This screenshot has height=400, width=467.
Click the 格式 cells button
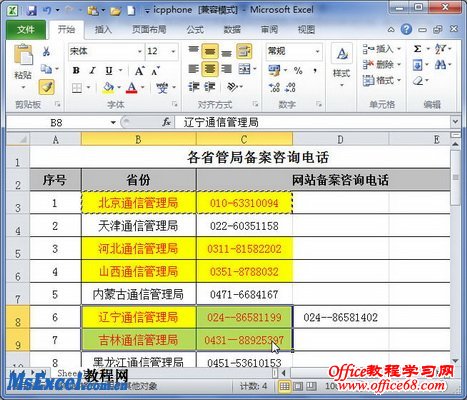coord(382,80)
